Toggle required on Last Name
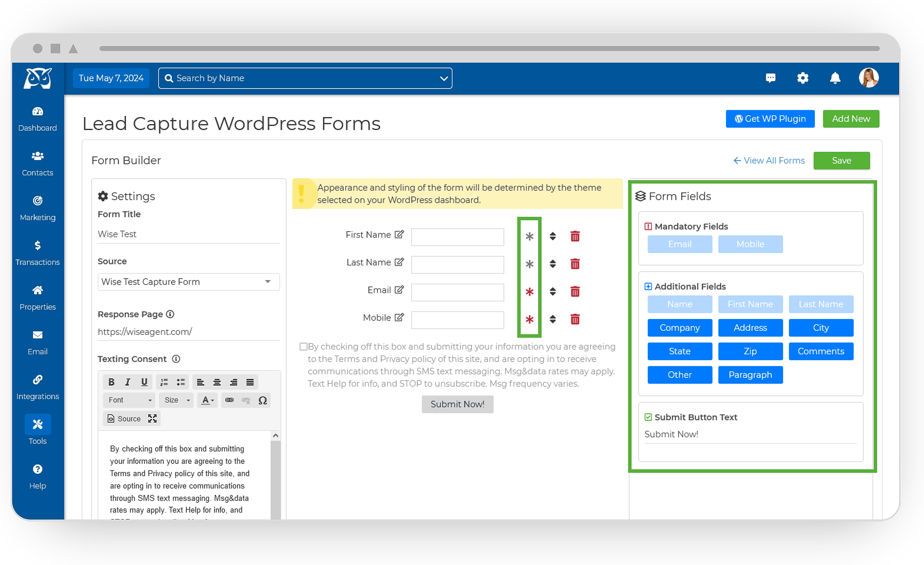The width and height of the screenshot is (924, 565). pos(529,264)
